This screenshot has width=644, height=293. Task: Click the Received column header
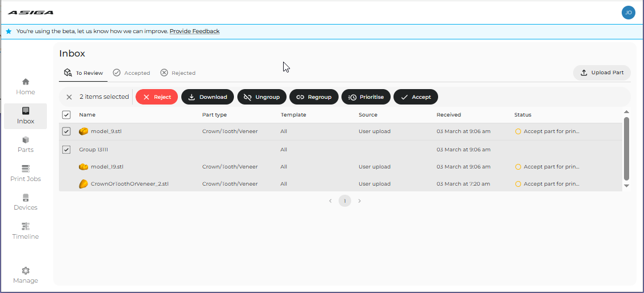click(x=448, y=114)
